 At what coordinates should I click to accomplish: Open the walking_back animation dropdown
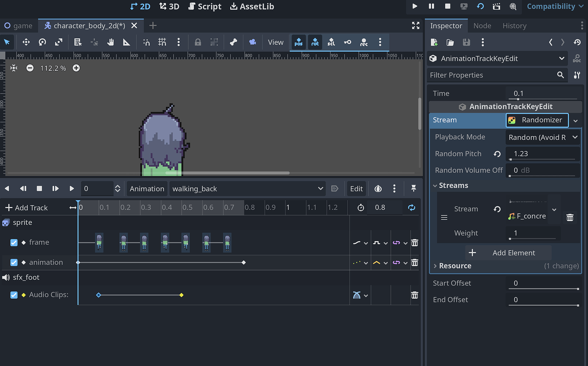click(x=248, y=189)
